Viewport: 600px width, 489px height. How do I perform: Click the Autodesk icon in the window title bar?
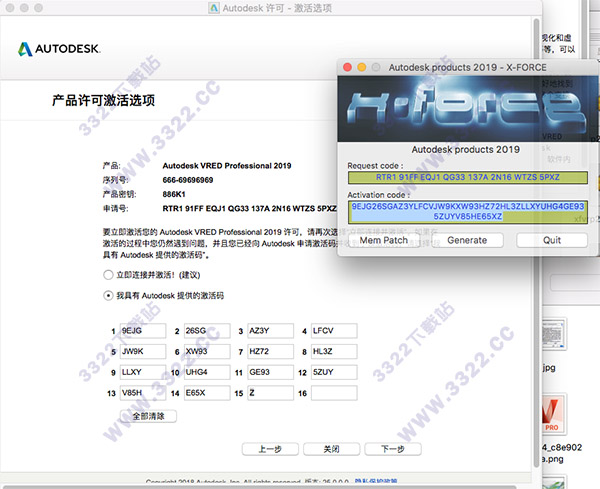pos(214,8)
